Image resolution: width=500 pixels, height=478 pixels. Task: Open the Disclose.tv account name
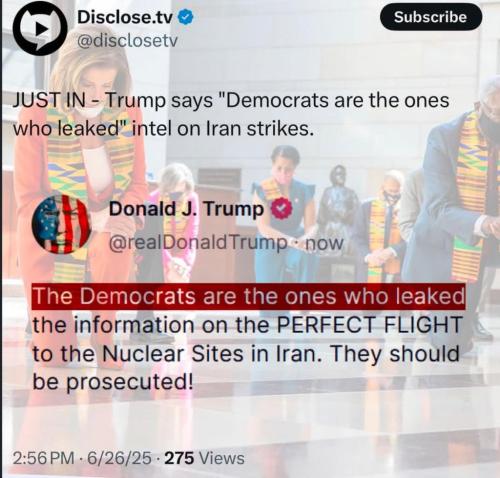coord(125,17)
